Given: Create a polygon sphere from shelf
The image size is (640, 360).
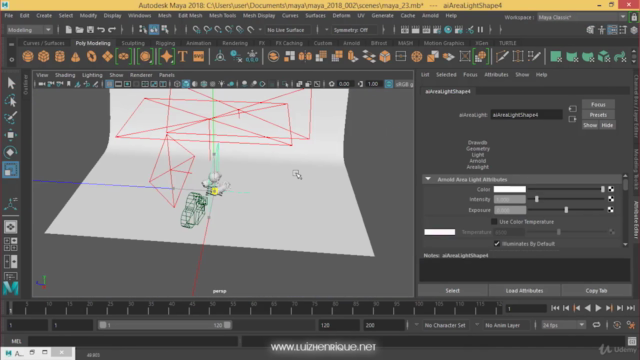Looking at the screenshot, I should point(28,56).
